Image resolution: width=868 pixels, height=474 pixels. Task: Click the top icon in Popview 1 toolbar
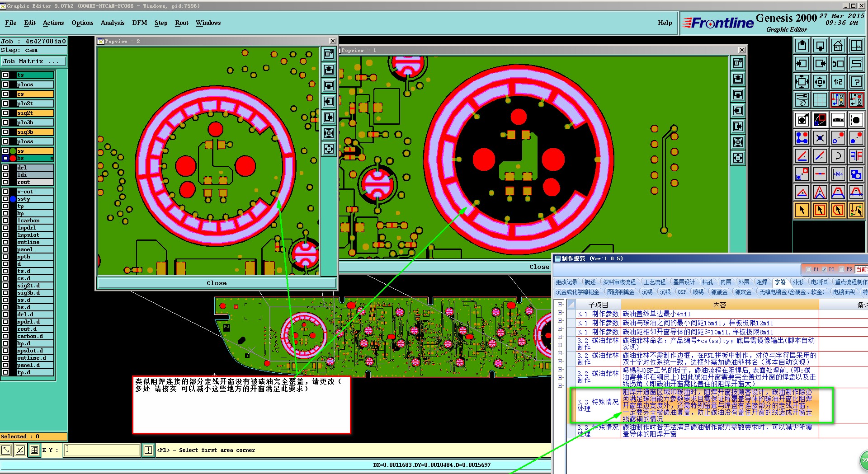click(x=738, y=63)
